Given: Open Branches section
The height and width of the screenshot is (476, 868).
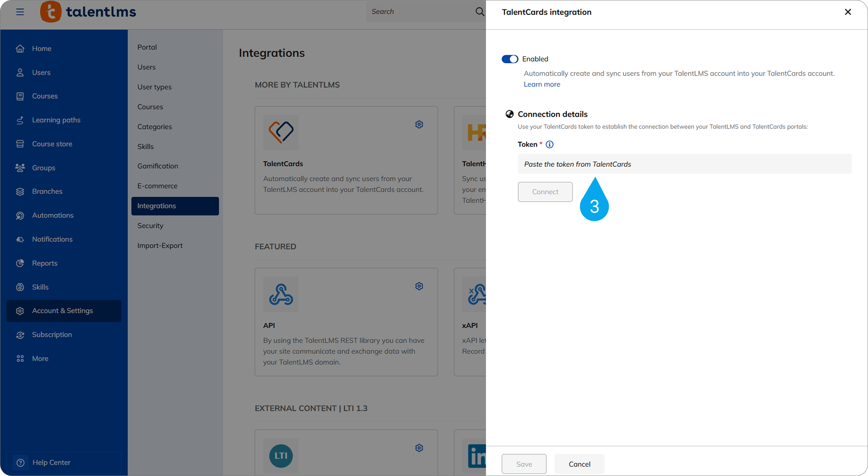Looking at the screenshot, I should click(64, 192).
